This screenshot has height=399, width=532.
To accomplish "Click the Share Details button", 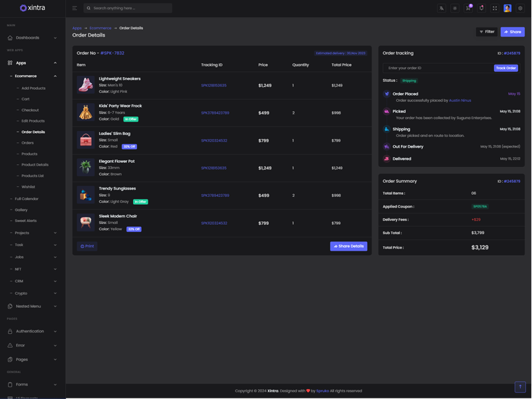I will [x=348, y=246].
